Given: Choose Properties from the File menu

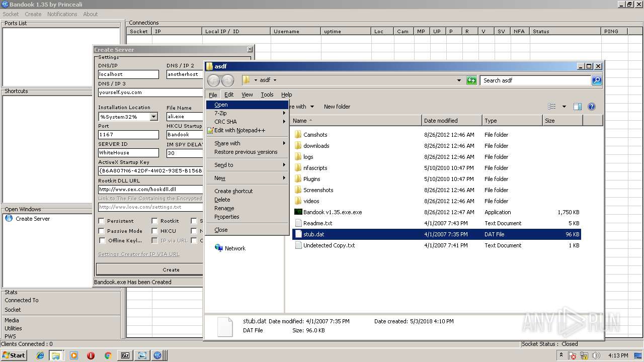Looking at the screenshot, I should pos(247,217).
